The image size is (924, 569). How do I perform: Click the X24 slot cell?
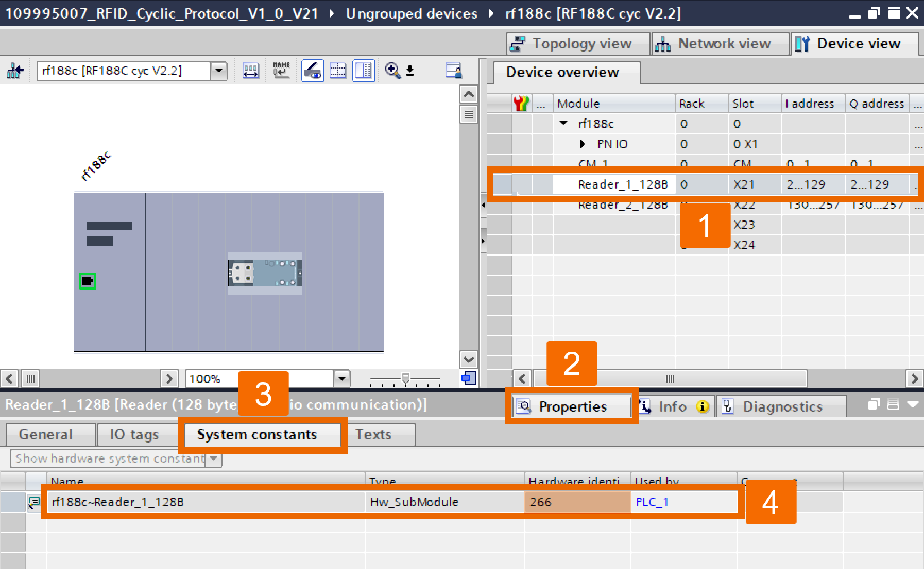tap(755, 245)
